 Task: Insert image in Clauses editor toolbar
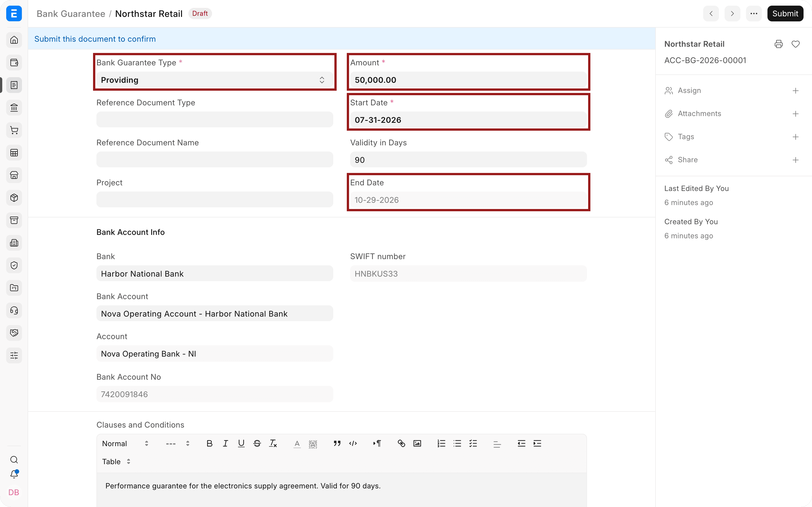pyautogui.click(x=417, y=443)
